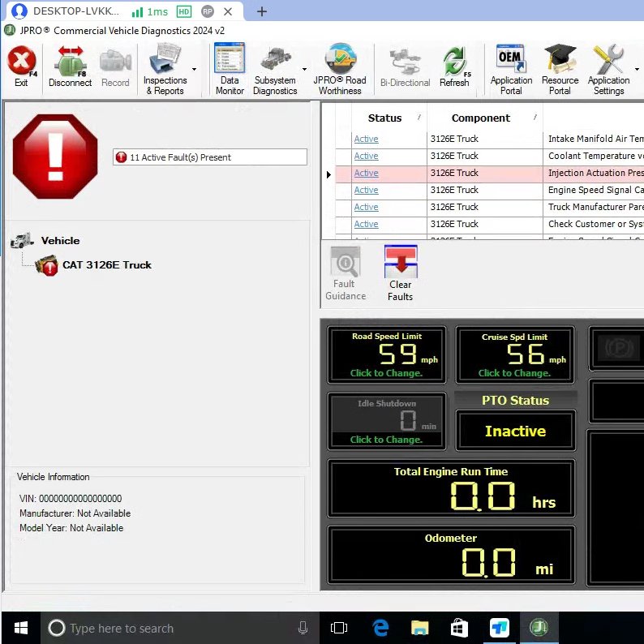Image resolution: width=644 pixels, height=644 pixels.
Task: Open Active link for Injection Actuation fault
Action: [x=366, y=173]
